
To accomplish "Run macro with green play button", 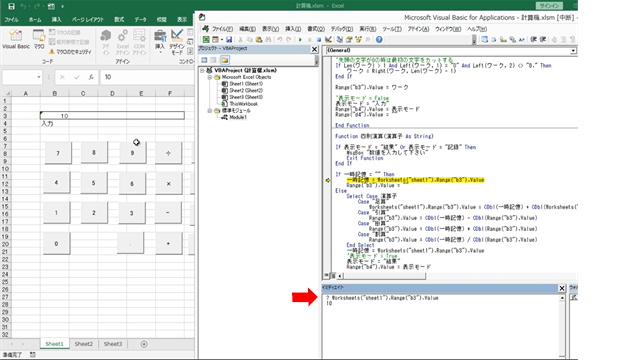I will 300,40.
